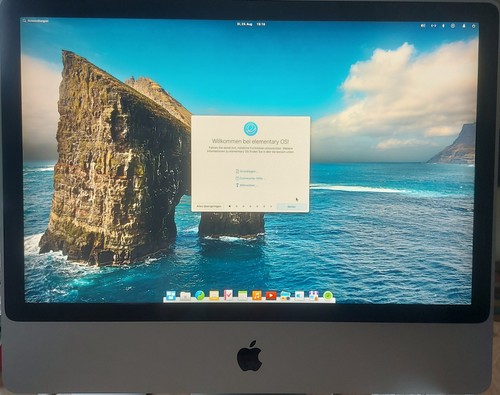Open the notifications bell in the panel
This screenshot has height=395, width=500.
(x=464, y=26)
